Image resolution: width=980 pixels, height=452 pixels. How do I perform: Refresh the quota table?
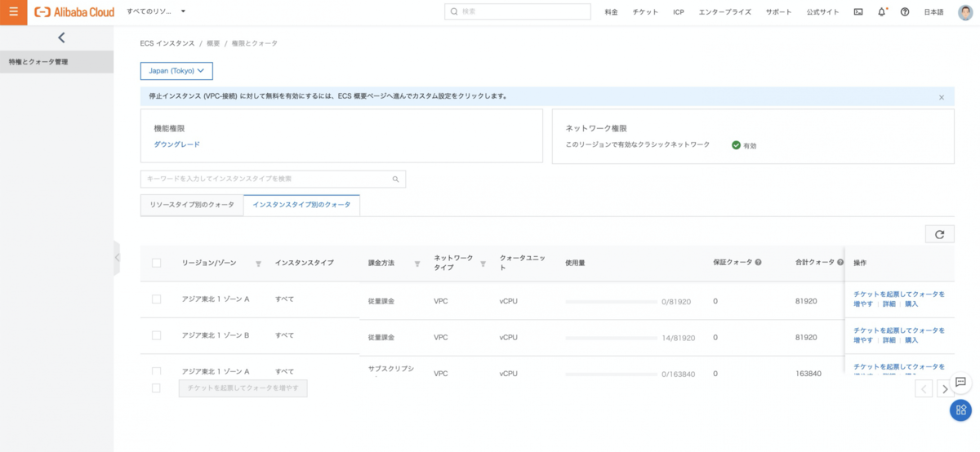[x=939, y=234]
